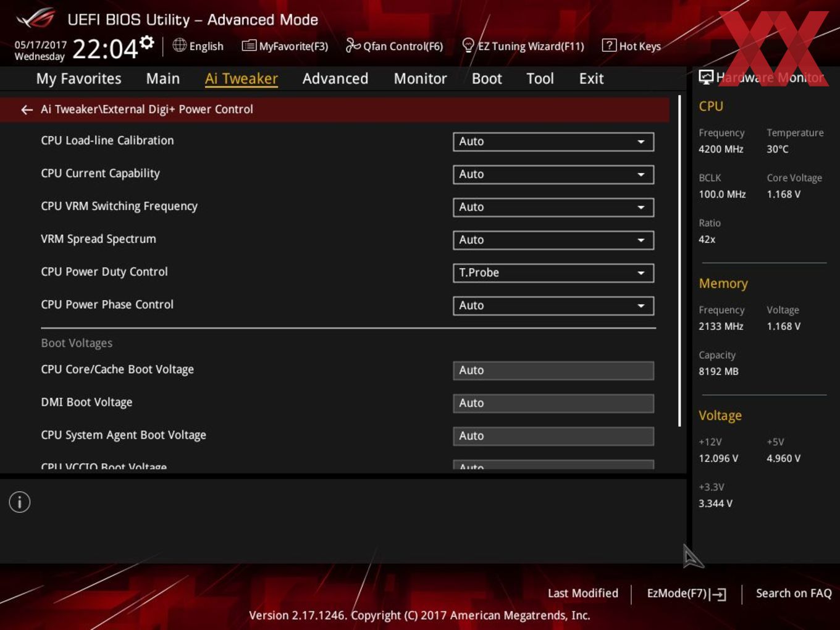
Task: Click DMI Boot Voltage field
Action: click(553, 403)
